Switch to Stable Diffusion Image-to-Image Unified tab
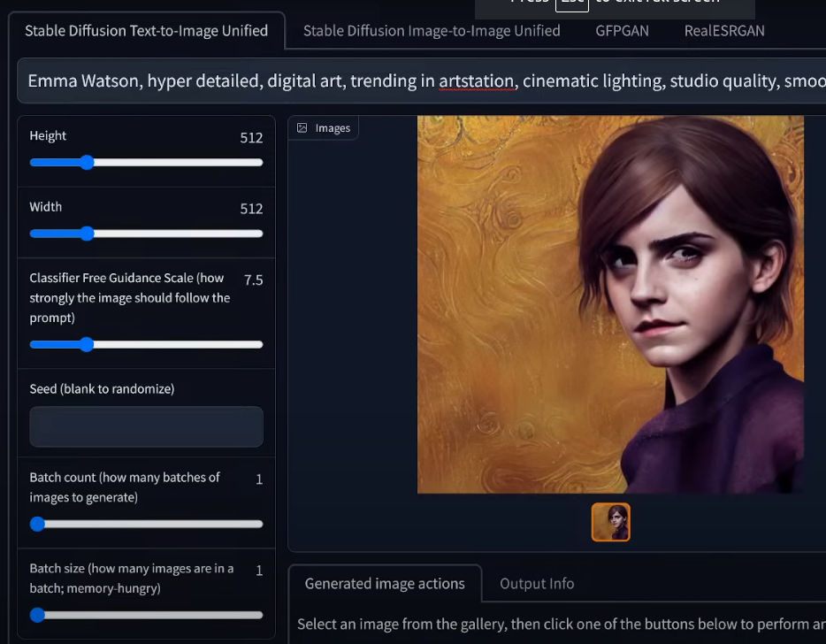826x644 pixels. pyautogui.click(x=432, y=31)
